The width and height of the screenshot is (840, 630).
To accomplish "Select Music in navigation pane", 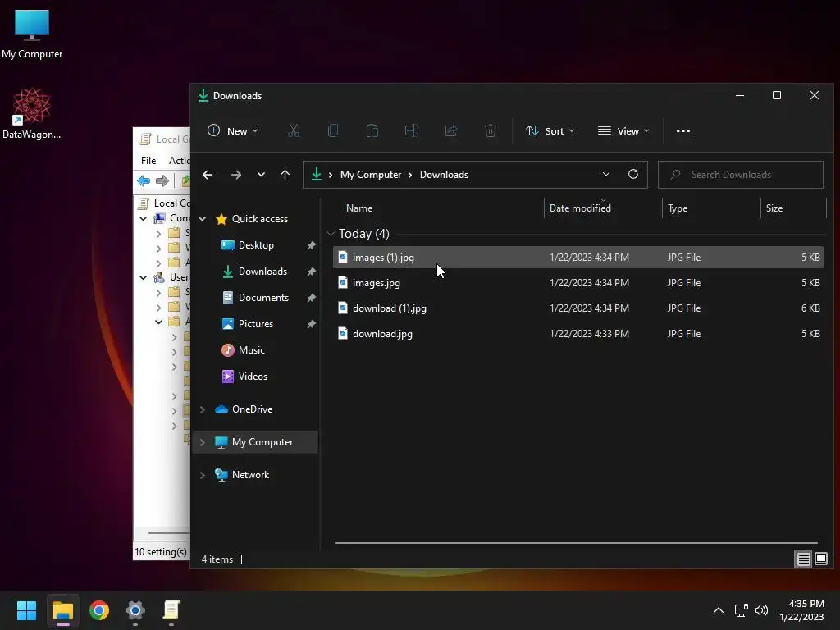I will tap(251, 350).
